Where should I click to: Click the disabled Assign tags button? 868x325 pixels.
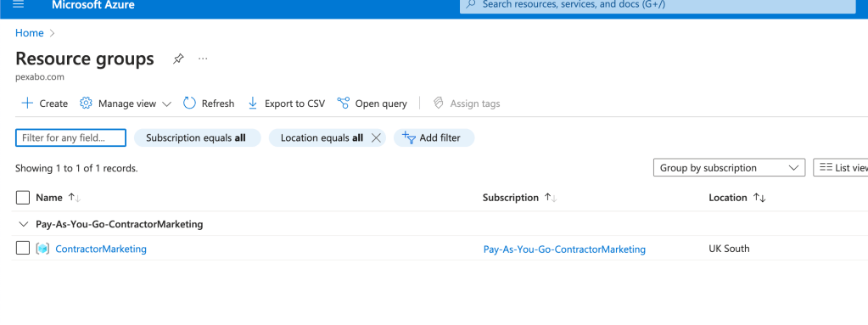point(466,104)
